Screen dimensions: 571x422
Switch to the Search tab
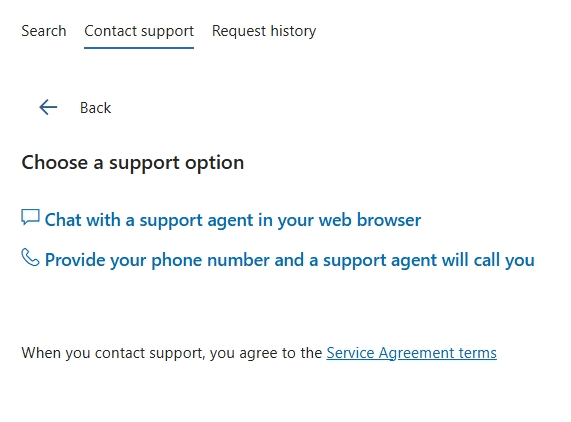tap(44, 31)
